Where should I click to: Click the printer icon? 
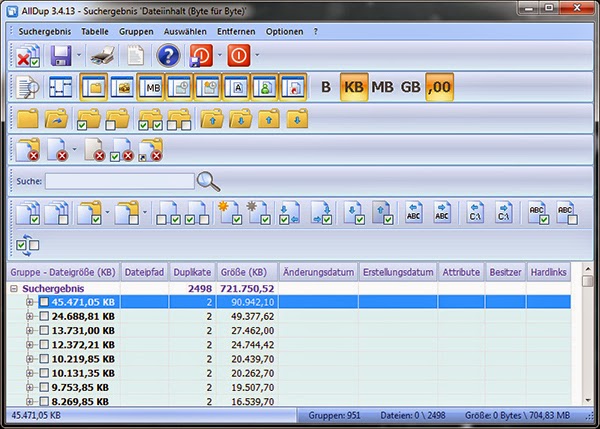pyautogui.click(x=103, y=55)
